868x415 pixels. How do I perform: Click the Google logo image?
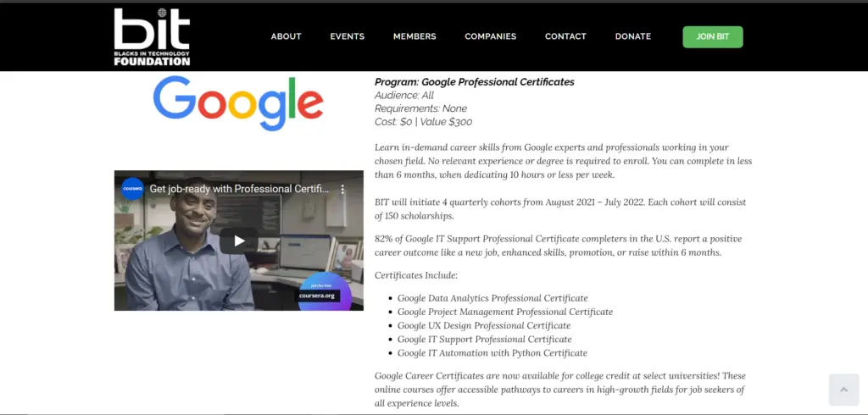coord(238,103)
